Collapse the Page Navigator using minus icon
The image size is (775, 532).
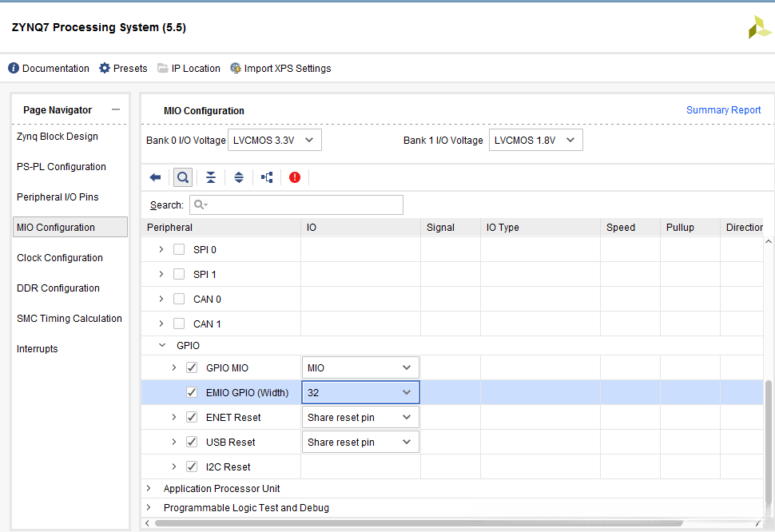pyautogui.click(x=116, y=110)
